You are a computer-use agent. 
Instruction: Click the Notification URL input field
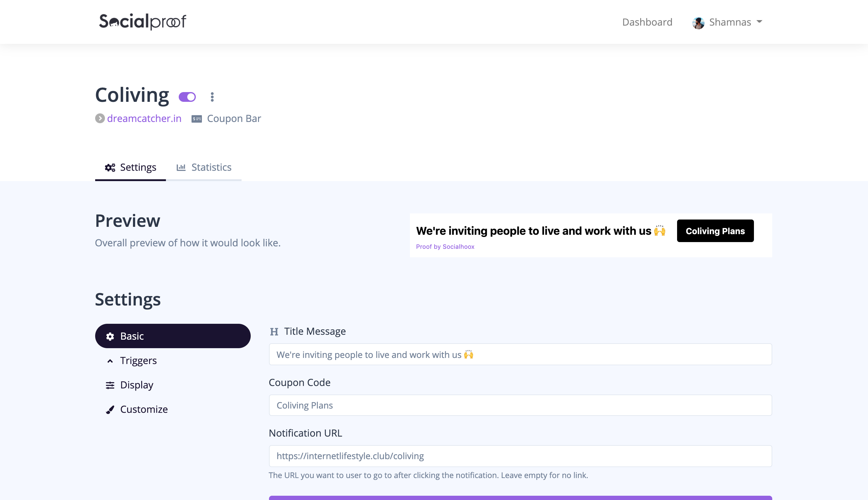[520, 456]
